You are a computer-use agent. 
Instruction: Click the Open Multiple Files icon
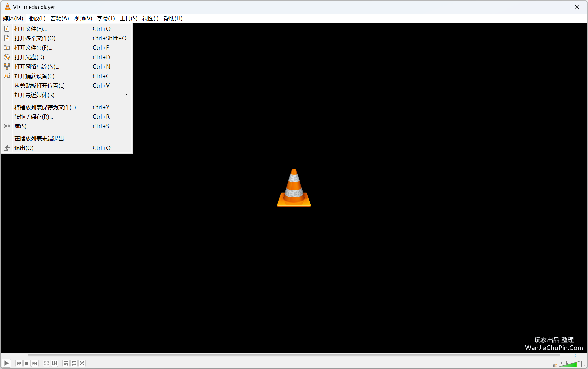(7, 38)
